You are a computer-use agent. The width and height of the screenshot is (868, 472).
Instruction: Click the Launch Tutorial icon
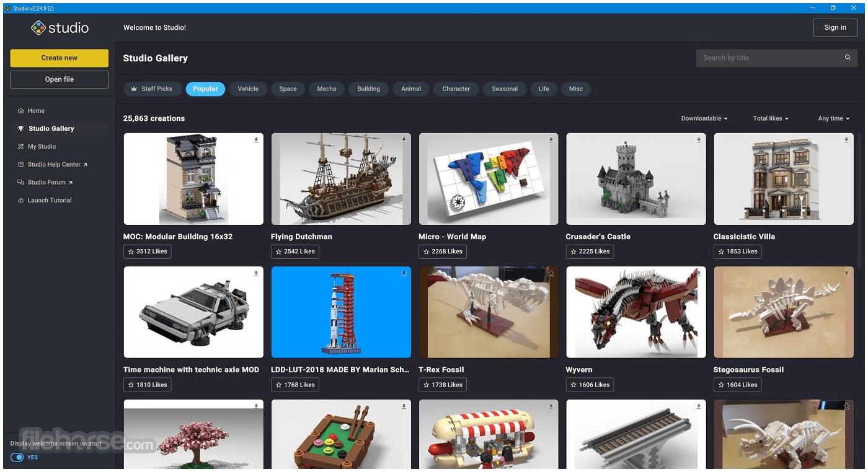[21, 201]
